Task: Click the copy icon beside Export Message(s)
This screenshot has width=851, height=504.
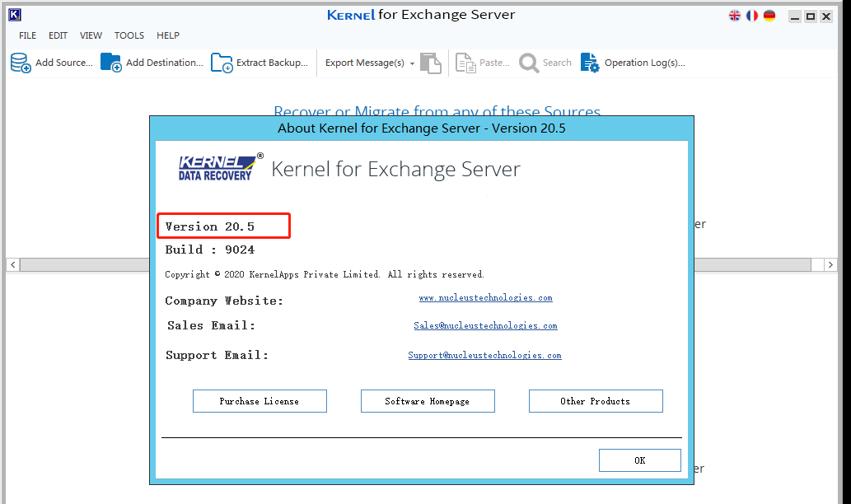Action: point(431,63)
